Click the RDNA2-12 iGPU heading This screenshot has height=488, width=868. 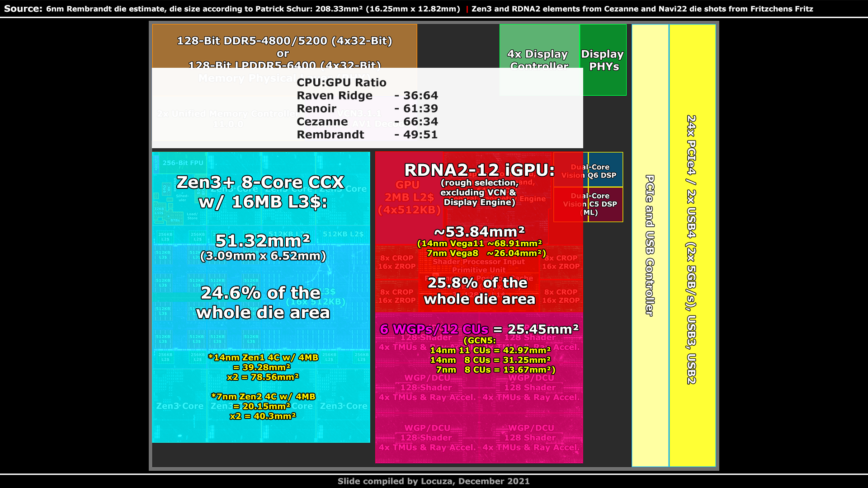(x=479, y=170)
